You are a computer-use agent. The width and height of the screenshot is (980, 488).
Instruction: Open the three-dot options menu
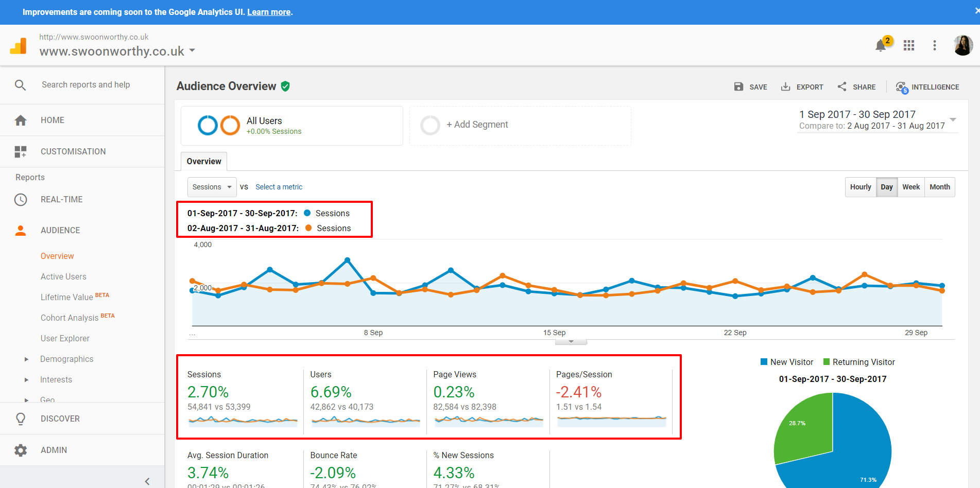coord(935,46)
